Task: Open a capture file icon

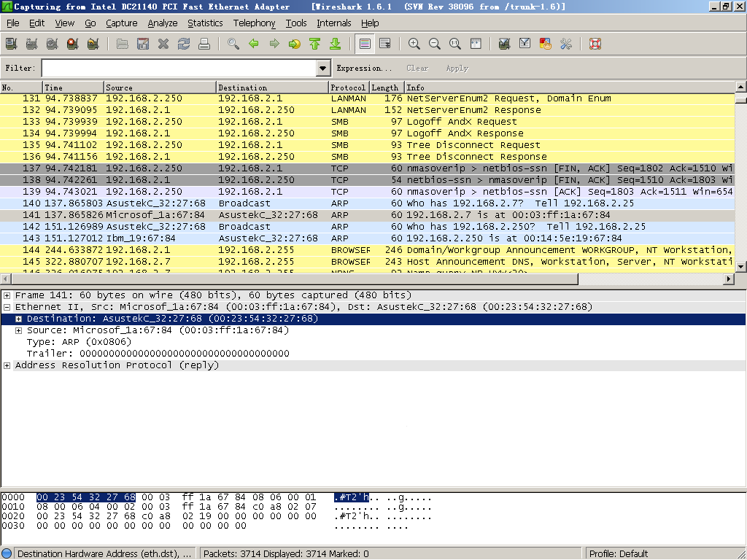Action: click(x=123, y=44)
